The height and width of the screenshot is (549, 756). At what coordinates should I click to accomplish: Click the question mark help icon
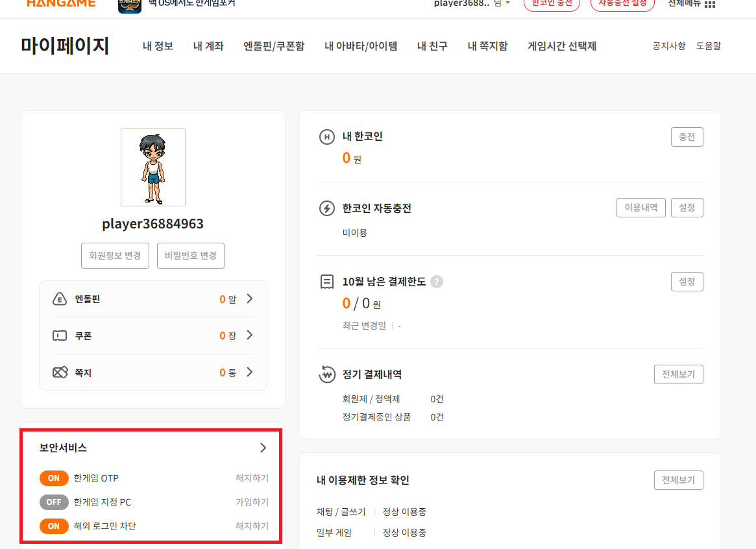437,282
